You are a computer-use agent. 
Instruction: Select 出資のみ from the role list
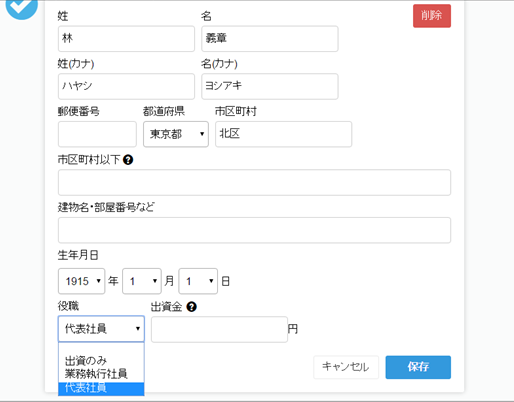click(x=86, y=361)
